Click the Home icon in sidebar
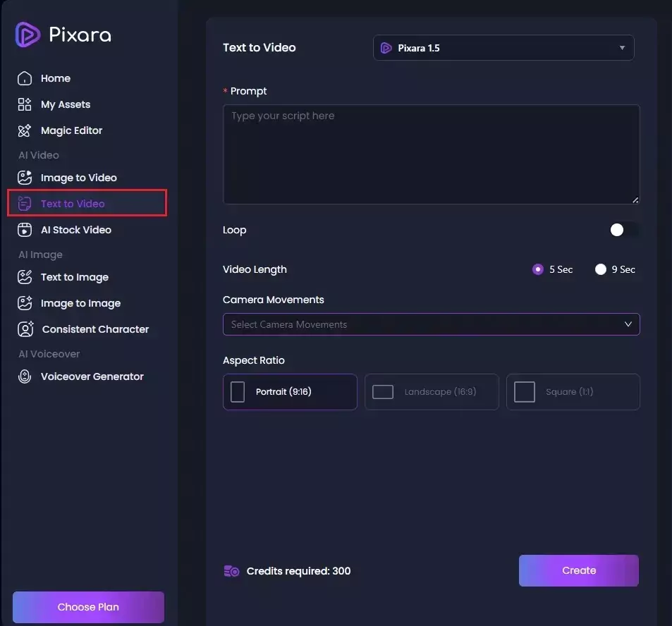The height and width of the screenshot is (626, 672). 25,78
